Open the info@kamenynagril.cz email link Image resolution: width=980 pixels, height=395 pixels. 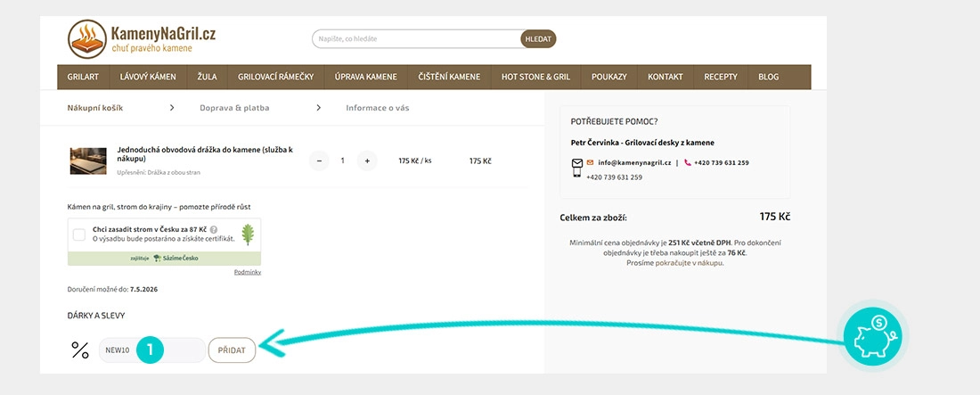(634, 162)
